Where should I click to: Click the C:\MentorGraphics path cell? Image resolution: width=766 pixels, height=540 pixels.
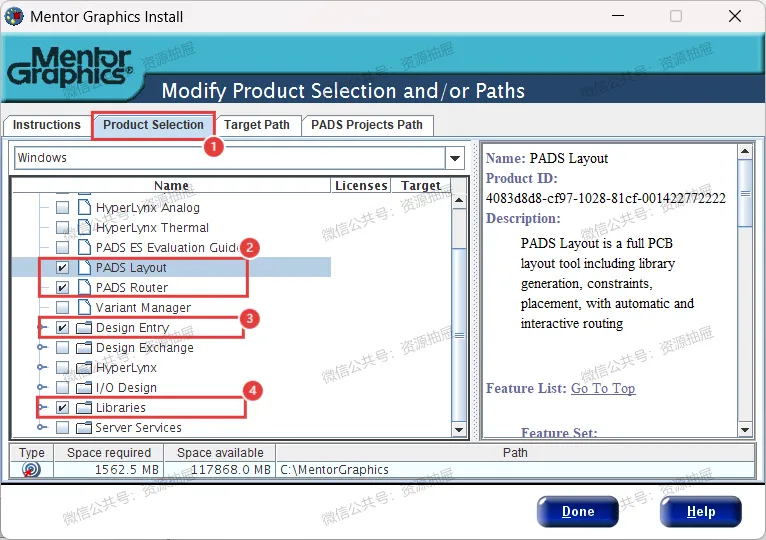(515, 470)
